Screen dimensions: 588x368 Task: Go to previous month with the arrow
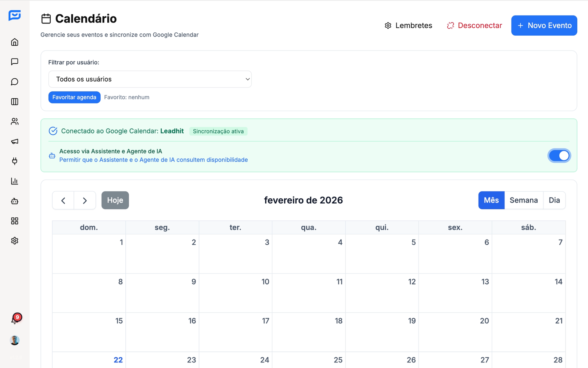point(63,200)
